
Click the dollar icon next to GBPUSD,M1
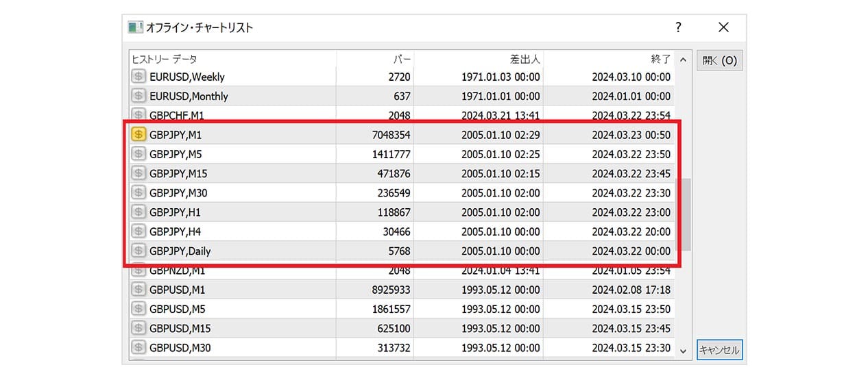pyautogui.click(x=138, y=290)
